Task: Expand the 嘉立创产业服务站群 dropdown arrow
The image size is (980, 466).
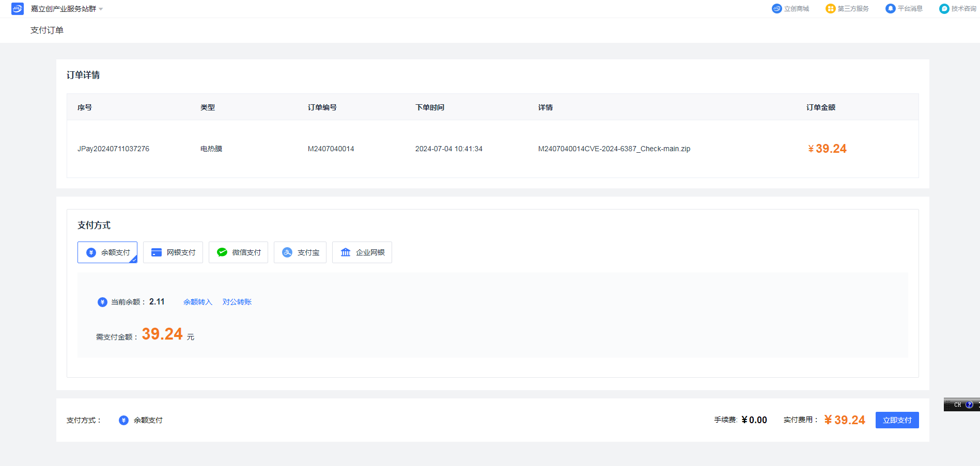Action: [x=101, y=9]
